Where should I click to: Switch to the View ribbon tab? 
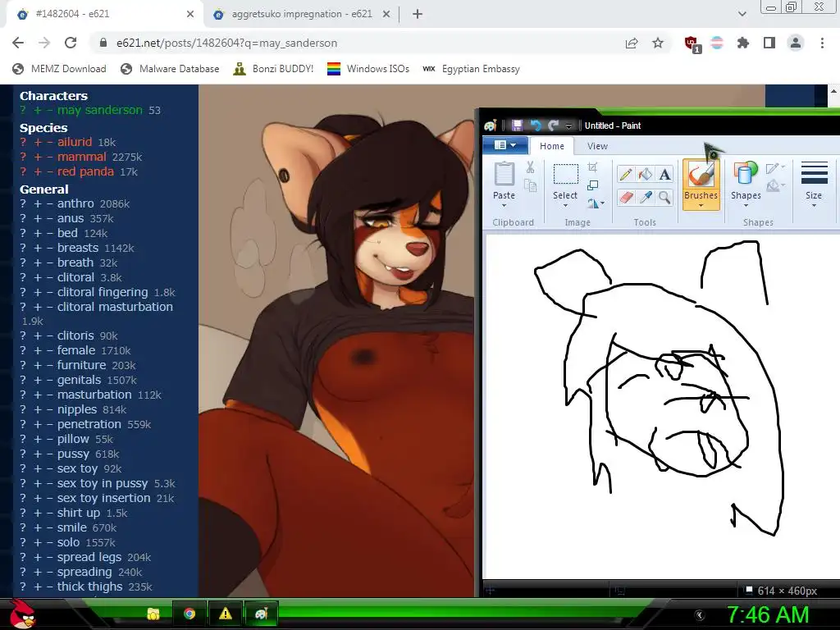pos(597,146)
